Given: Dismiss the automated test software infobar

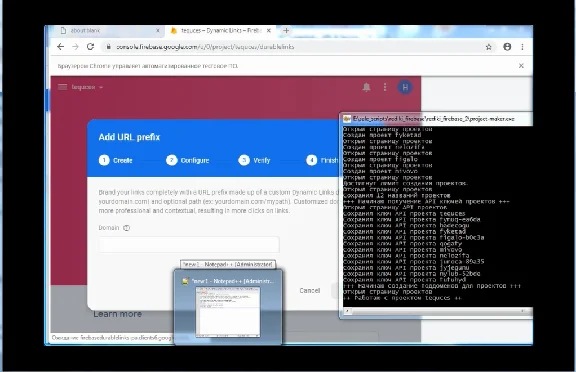Looking at the screenshot, I should coord(521,66).
